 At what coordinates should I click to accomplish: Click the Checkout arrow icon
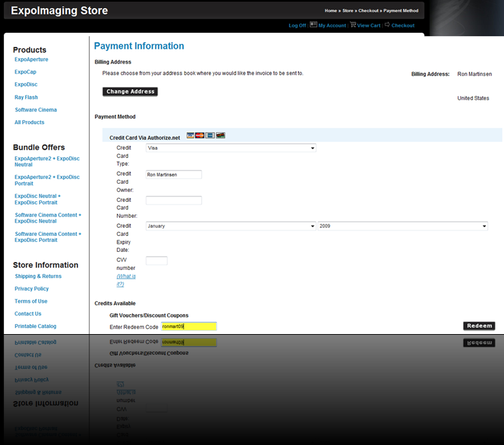[x=387, y=25]
